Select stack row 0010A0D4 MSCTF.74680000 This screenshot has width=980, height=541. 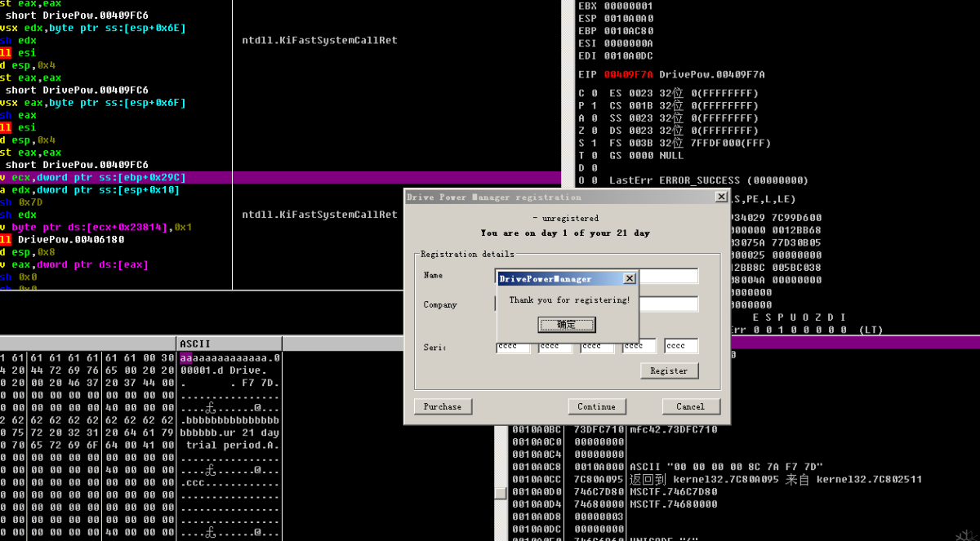click(x=614, y=503)
